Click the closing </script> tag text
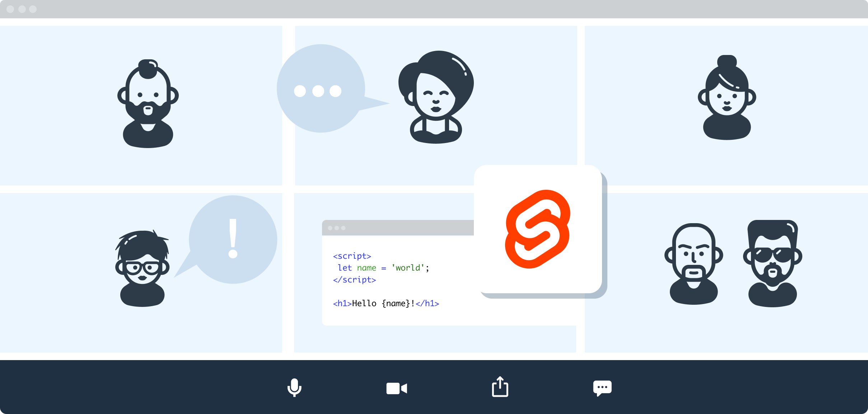This screenshot has width=868, height=414. (354, 280)
